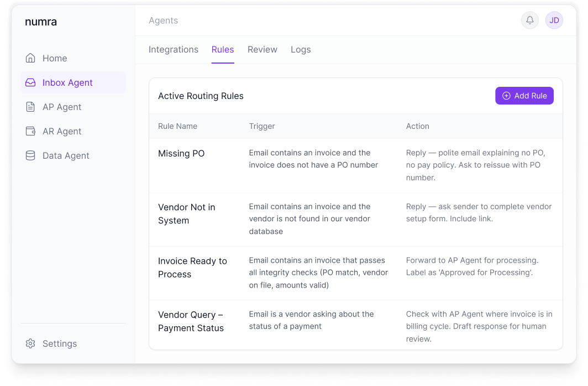This screenshot has width=588, height=386.
Task: Select the Rules tab
Action: [222, 49]
